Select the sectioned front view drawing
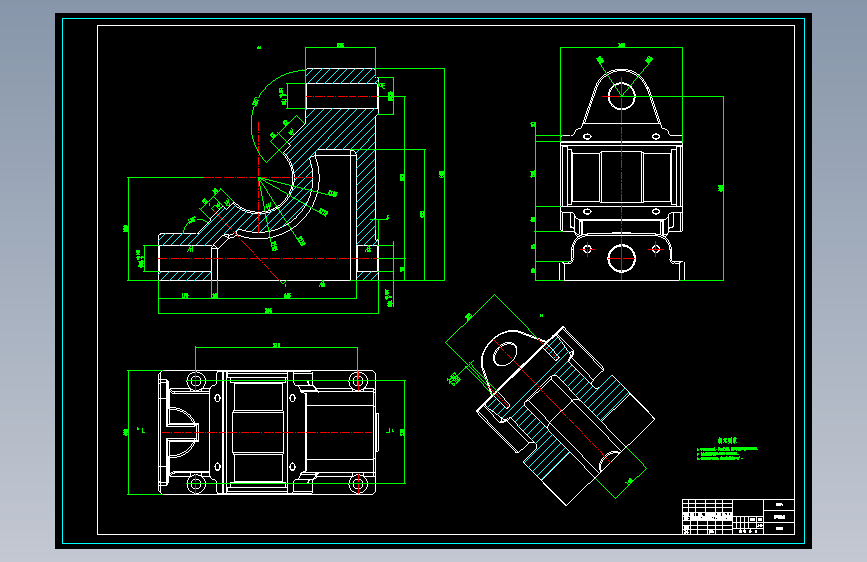The width and height of the screenshot is (867, 562). [x=286, y=180]
